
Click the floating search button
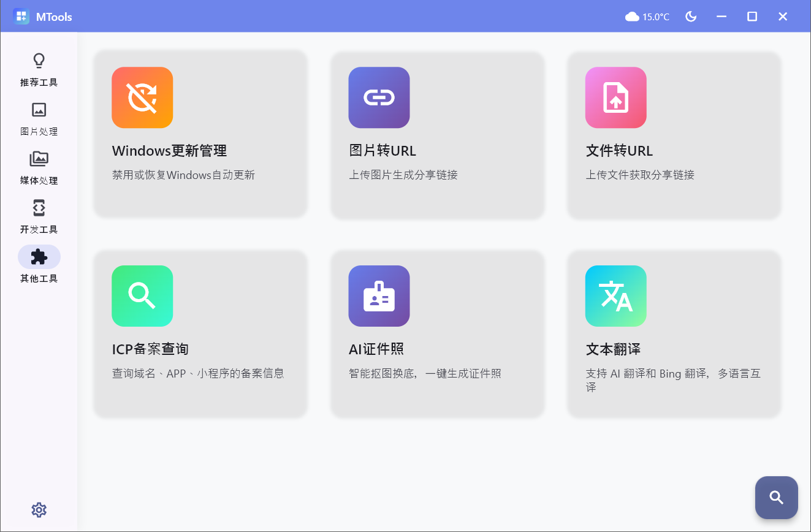tap(776, 497)
